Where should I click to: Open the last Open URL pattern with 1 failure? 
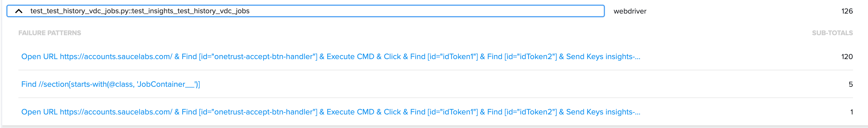330,112
